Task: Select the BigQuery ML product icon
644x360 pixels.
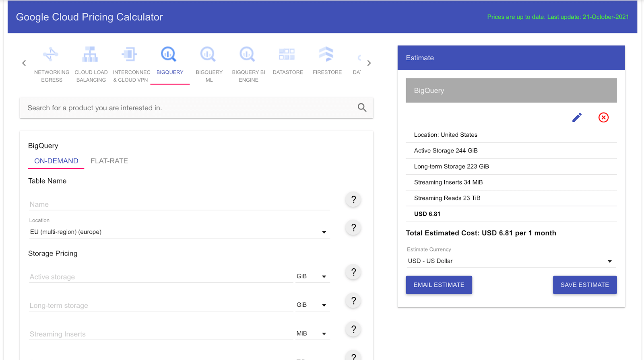Action: [208, 54]
